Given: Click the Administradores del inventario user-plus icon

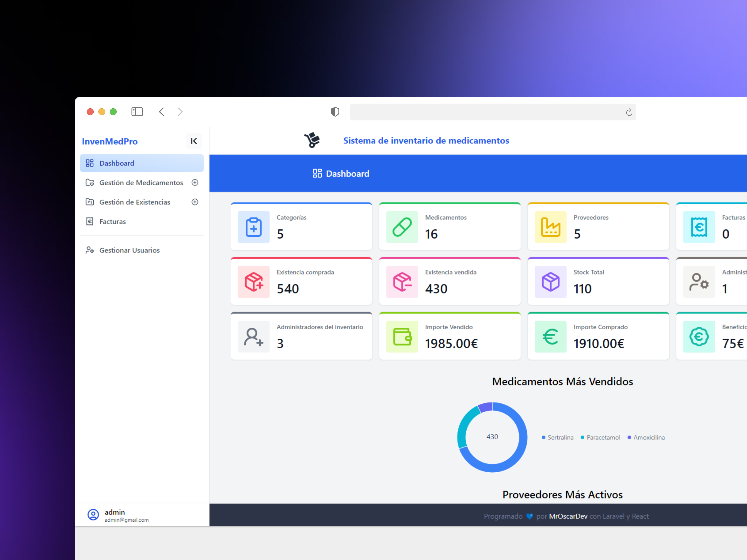Looking at the screenshot, I should tap(254, 337).
